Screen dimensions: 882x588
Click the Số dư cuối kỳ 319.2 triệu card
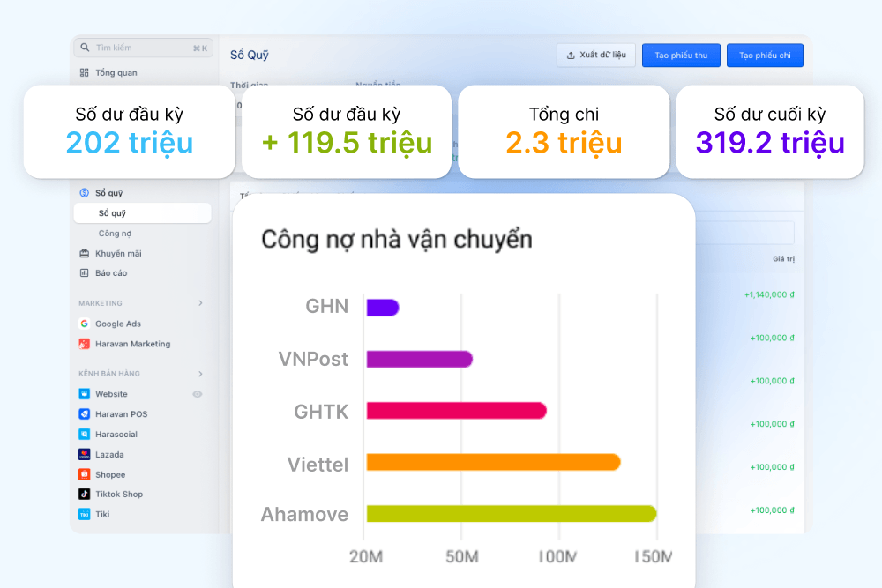click(770, 131)
